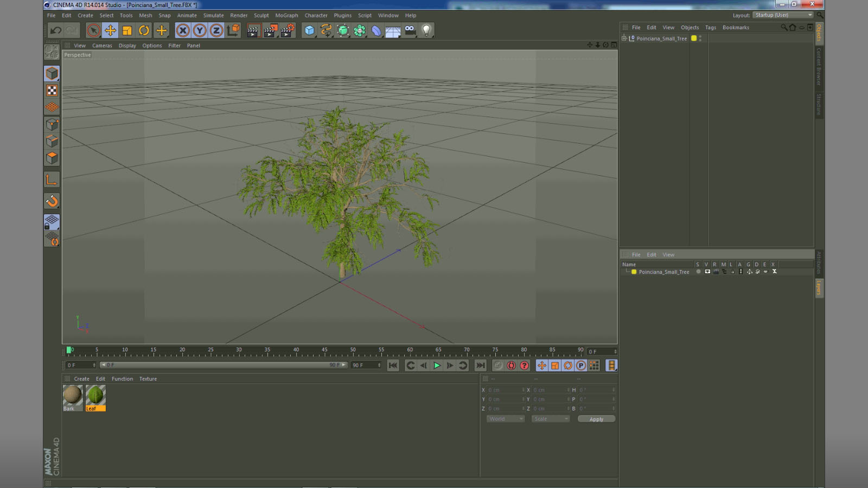The image size is (868, 488).
Task: Open Material Manager Texture menu
Action: coord(148,379)
